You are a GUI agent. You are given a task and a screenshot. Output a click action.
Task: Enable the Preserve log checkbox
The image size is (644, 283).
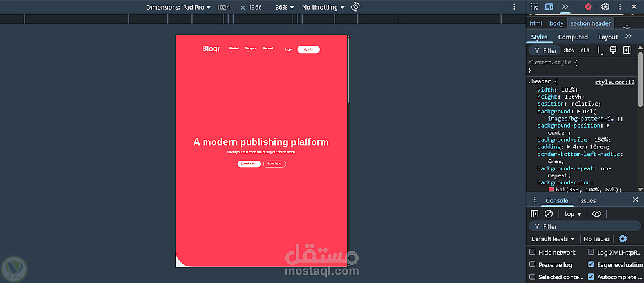[x=533, y=264]
